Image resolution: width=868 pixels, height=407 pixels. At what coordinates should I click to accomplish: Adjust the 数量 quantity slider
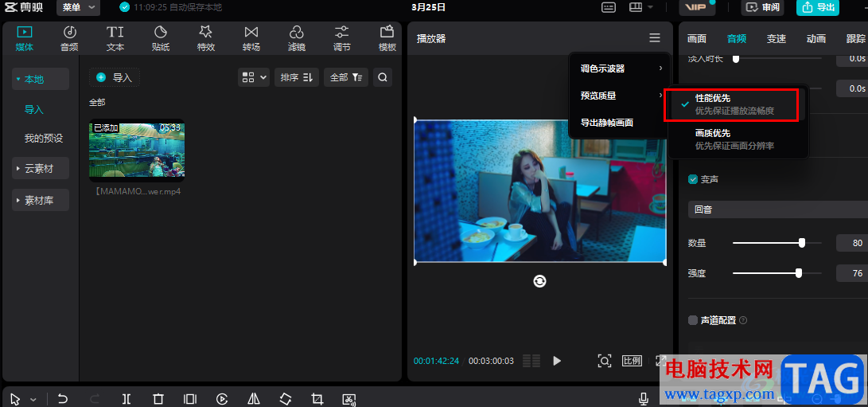[777, 242]
